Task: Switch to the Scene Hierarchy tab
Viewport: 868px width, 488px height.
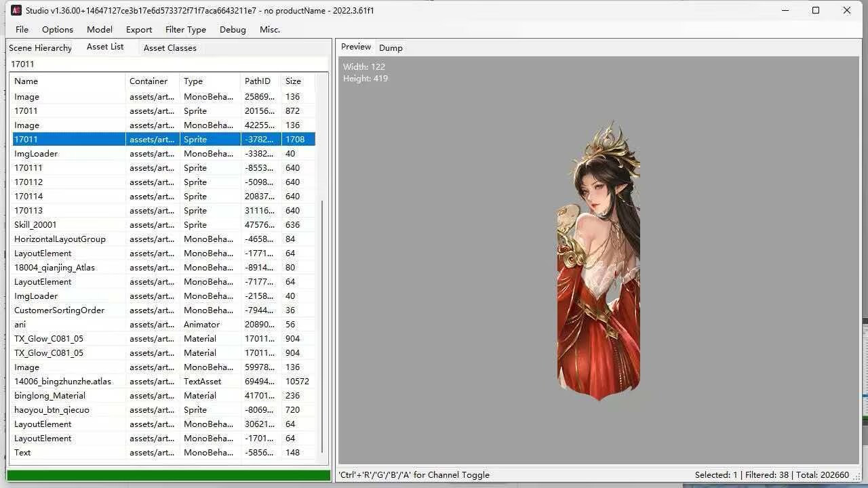Action: pos(40,47)
